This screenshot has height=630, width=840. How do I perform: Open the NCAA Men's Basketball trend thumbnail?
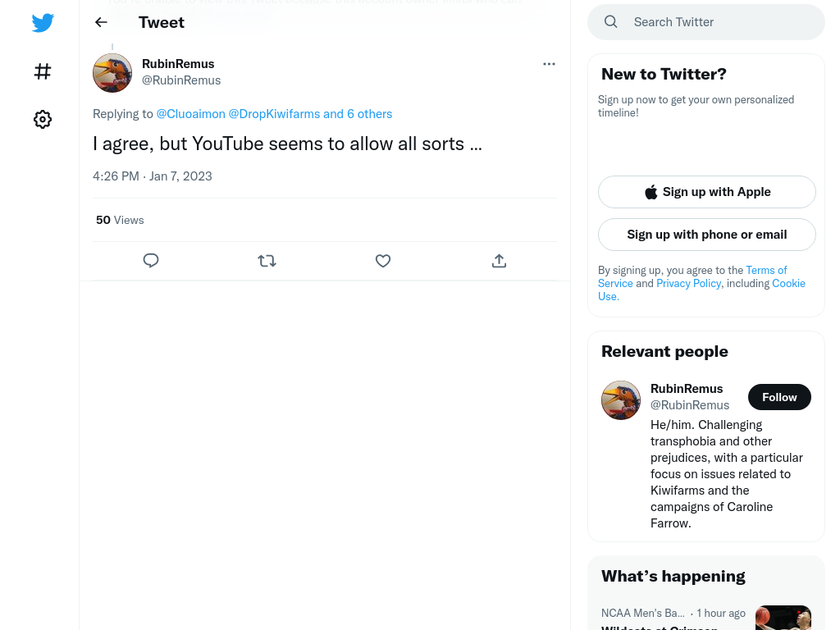pyautogui.click(x=783, y=618)
